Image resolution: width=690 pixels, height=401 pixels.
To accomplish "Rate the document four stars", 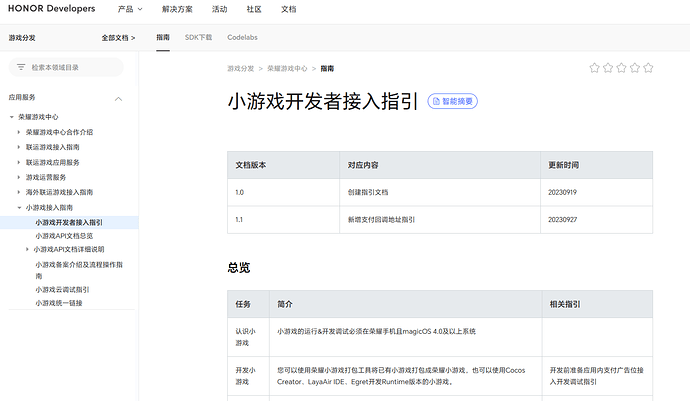I will click(x=635, y=68).
